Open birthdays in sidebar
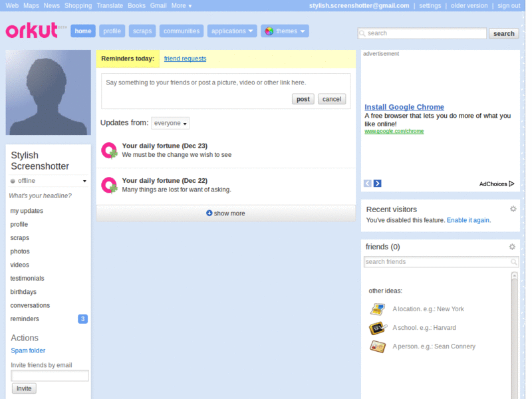This screenshot has height=399, width=532. (23, 292)
